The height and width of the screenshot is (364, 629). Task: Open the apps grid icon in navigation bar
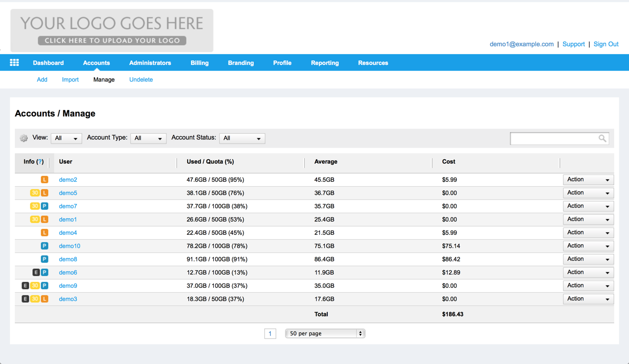coord(14,62)
